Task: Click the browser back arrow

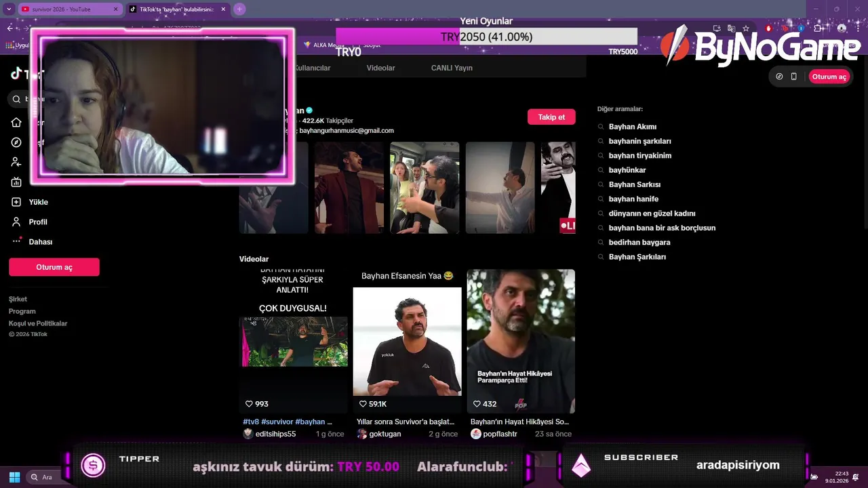Action: coord(9,28)
